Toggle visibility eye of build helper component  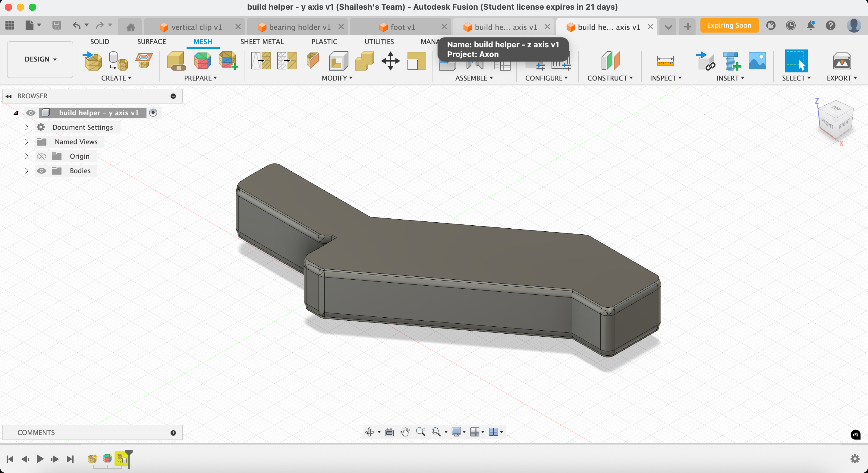tap(31, 113)
